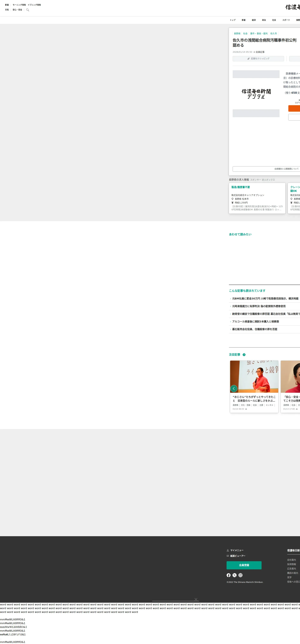This screenshot has width=300, height=644.
Task: Go to モーニング信毎 in top menu
Action: click(19, 5)
